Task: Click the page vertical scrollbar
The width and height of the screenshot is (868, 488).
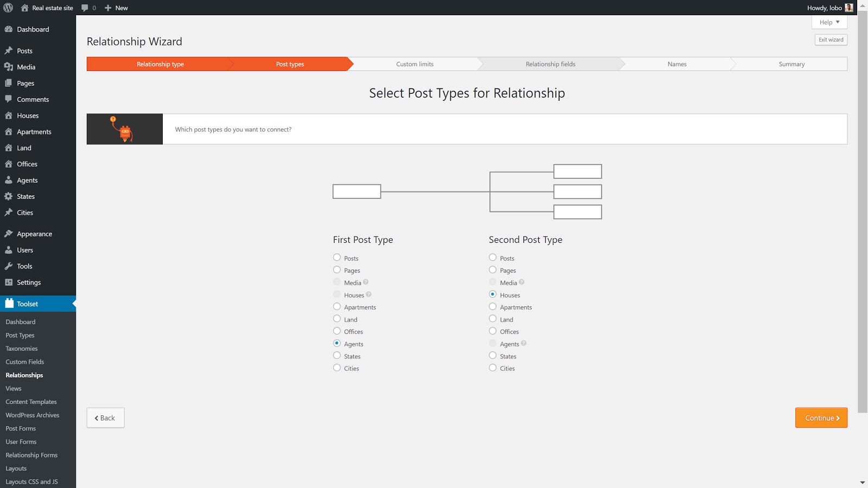Action: coord(862,217)
